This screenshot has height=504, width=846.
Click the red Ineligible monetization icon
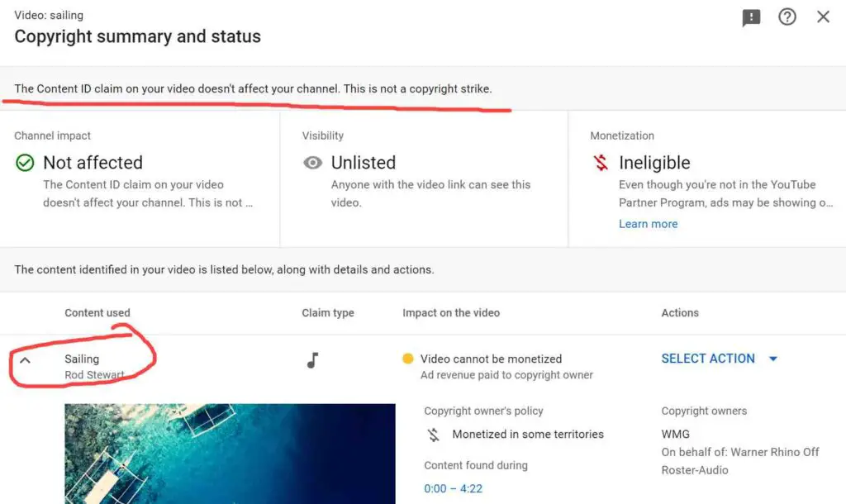[x=601, y=163]
